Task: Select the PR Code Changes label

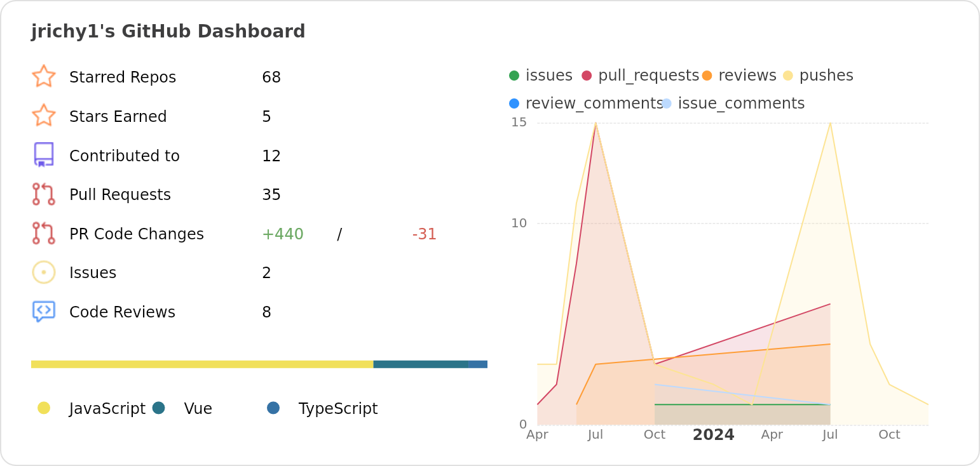Action: [x=137, y=234]
